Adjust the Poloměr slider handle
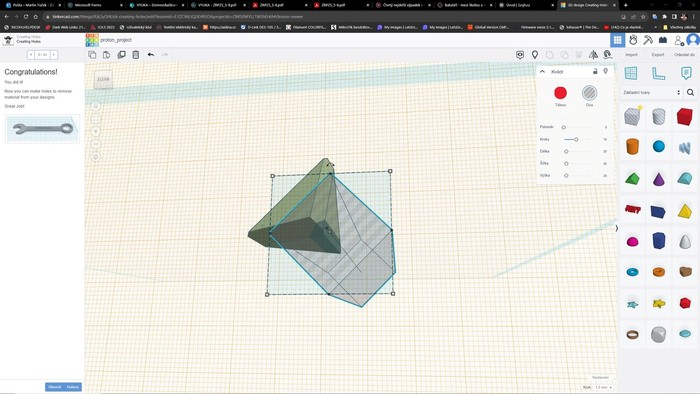Viewport: 700px width, 394px height. click(x=563, y=127)
